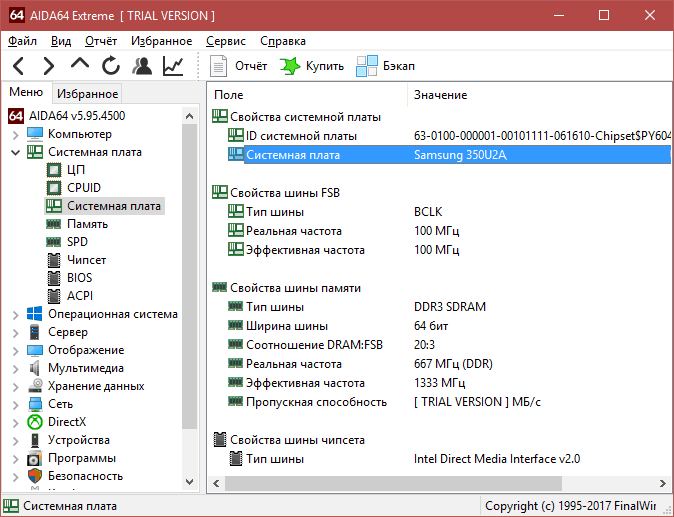Click the green star Купить icon

click(x=290, y=66)
